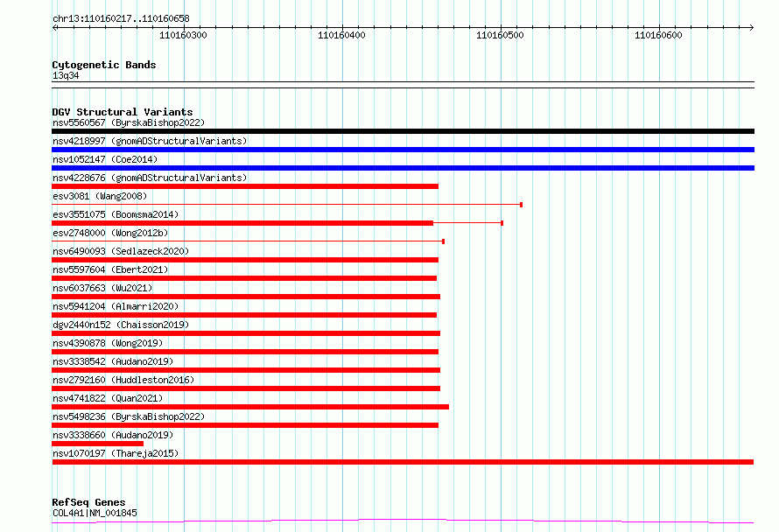
Task: Click gene label COL4A1|NM_001845
Action: (x=95, y=513)
